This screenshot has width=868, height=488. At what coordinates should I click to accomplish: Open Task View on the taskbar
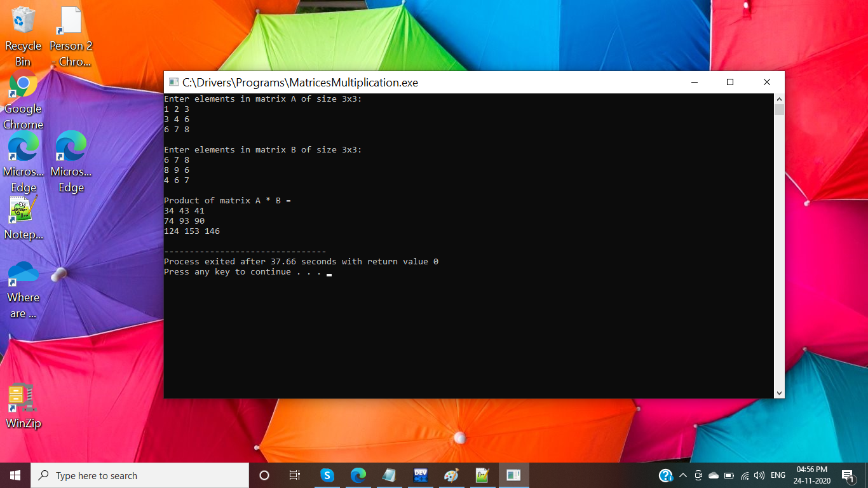[x=295, y=475]
